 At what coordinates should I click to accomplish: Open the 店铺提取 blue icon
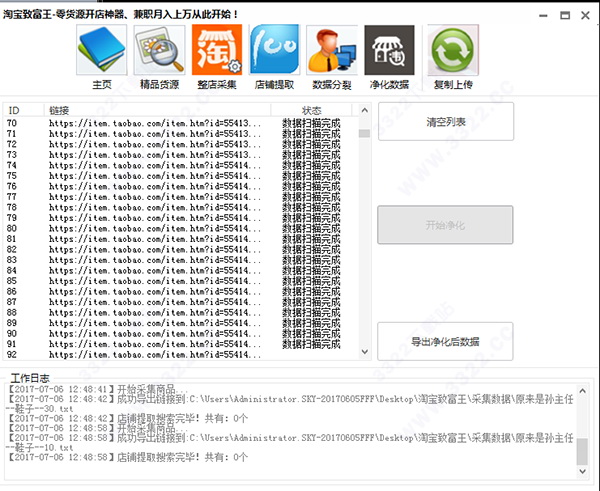[274, 50]
